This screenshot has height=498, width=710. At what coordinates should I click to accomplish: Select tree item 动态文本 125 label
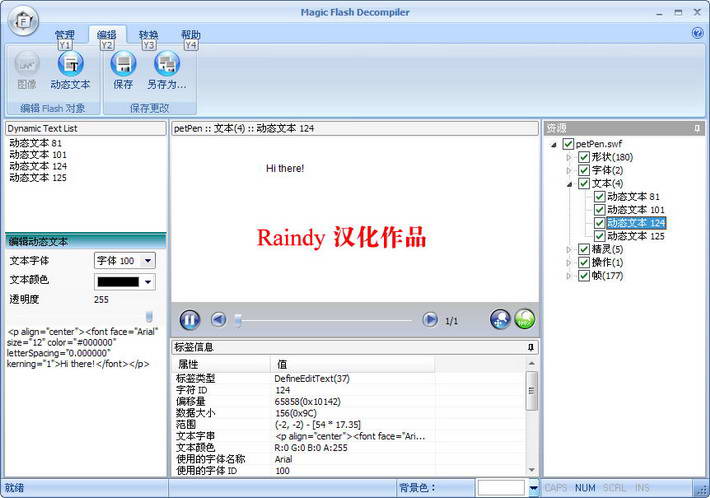coord(636,236)
